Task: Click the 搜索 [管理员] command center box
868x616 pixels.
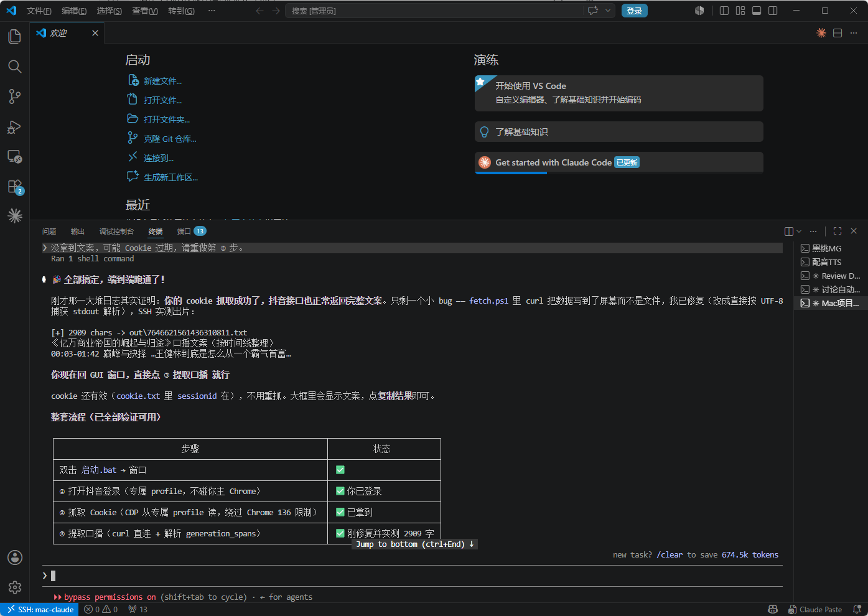Action: click(436, 11)
